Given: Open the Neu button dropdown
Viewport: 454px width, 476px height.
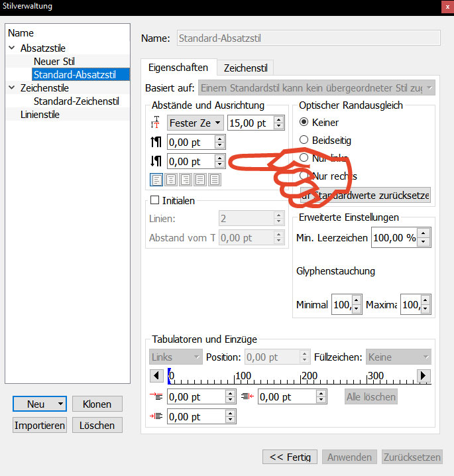Looking at the screenshot, I should click(60, 404).
